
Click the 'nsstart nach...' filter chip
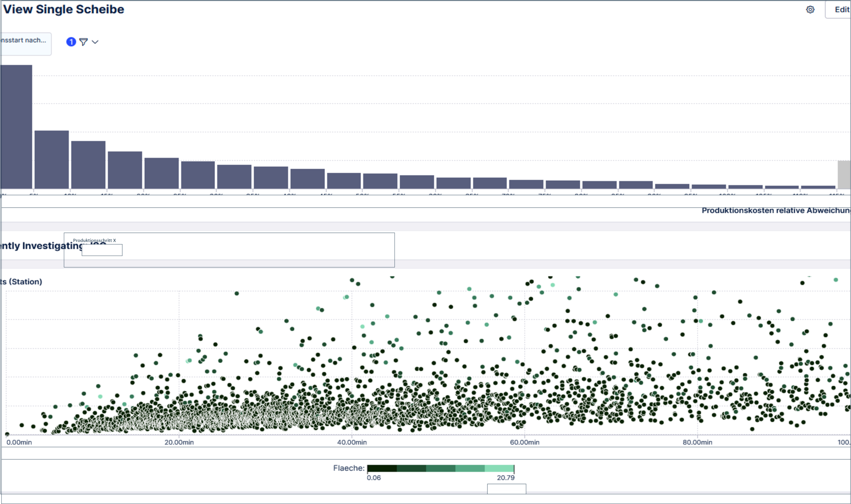26,43
